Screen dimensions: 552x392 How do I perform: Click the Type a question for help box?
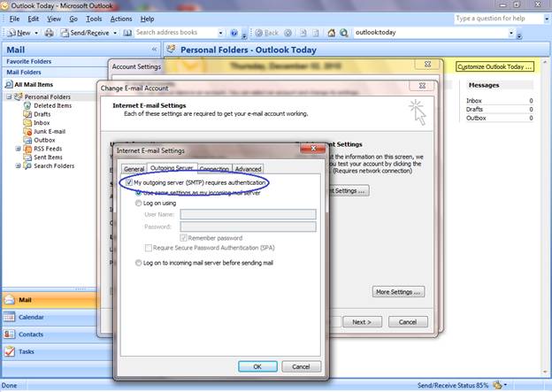(x=498, y=19)
